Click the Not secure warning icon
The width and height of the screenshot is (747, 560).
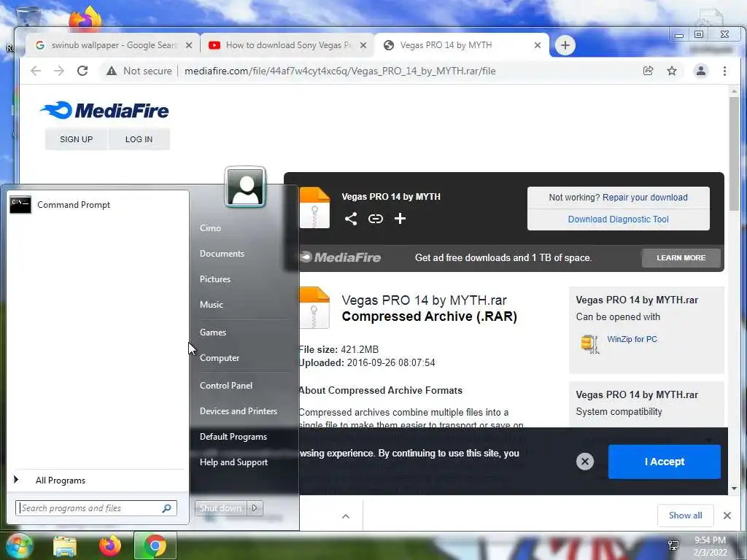(x=112, y=71)
